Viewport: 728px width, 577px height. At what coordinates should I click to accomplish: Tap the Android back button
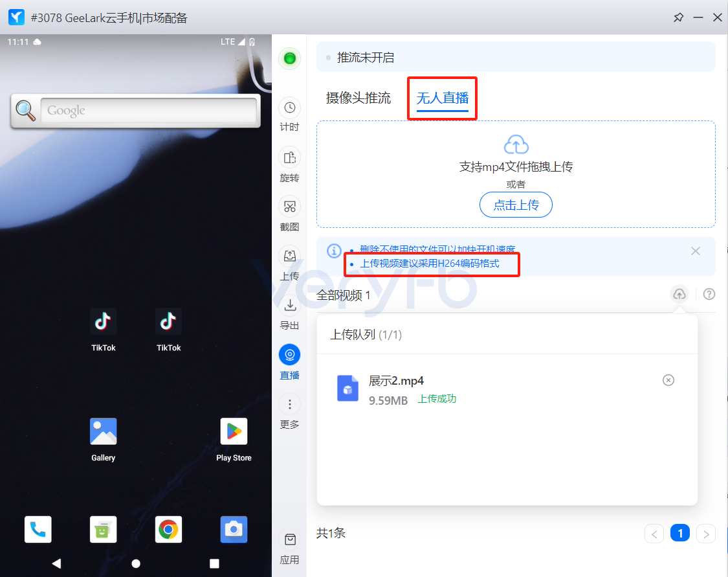(57, 563)
